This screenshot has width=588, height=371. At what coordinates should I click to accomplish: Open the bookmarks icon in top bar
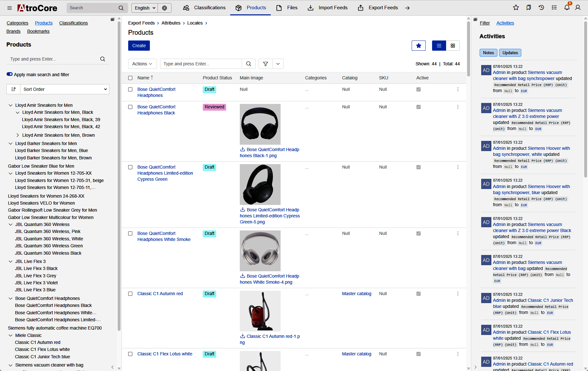pyautogui.click(x=529, y=8)
